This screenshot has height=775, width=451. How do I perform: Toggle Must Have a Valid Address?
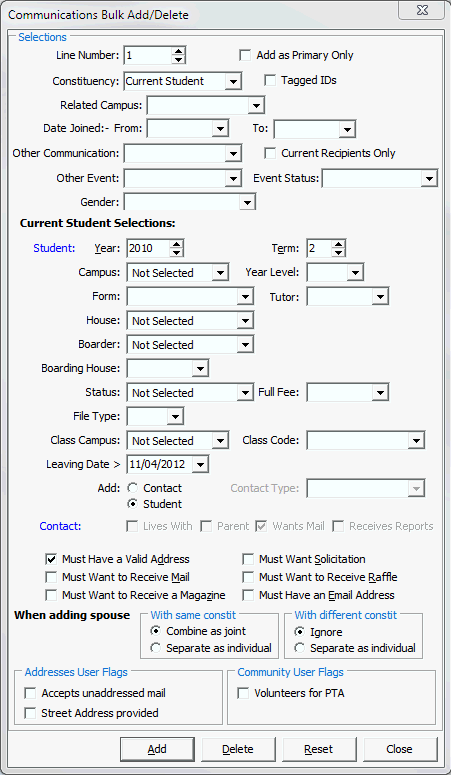[x=51, y=560]
